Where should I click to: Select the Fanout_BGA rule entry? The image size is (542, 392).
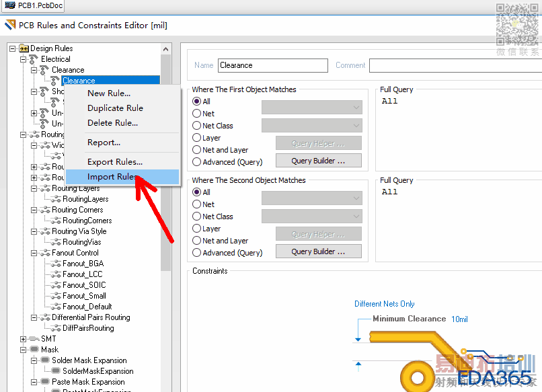pos(83,264)
